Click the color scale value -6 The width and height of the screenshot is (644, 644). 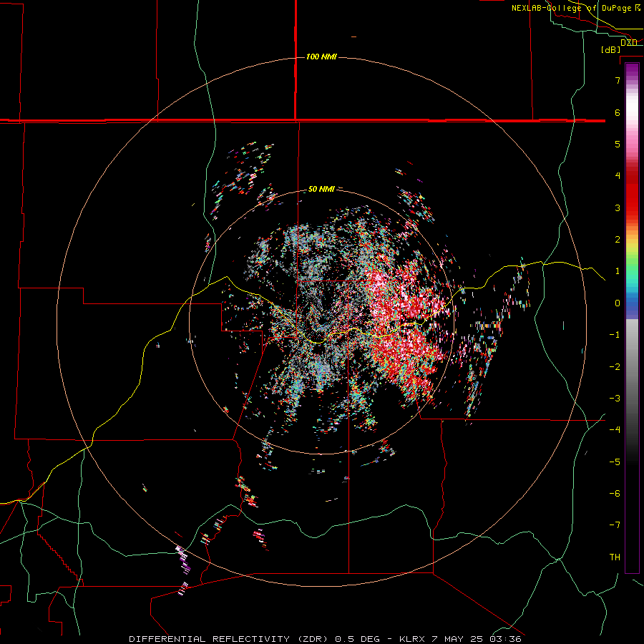click(615, 494)
